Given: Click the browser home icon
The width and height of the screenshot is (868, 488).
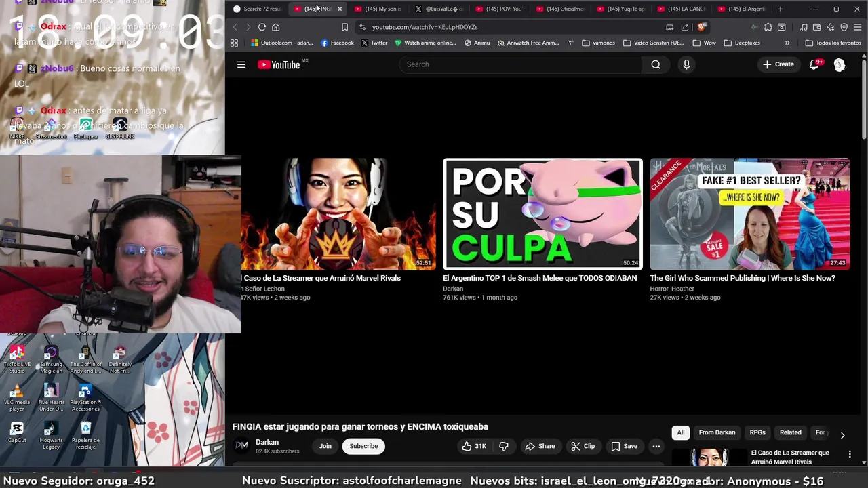Looking at the screenshot, I should point(275,27).
